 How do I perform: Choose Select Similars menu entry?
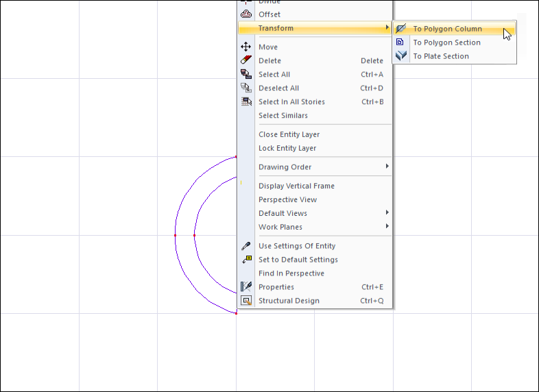point(315,115)
